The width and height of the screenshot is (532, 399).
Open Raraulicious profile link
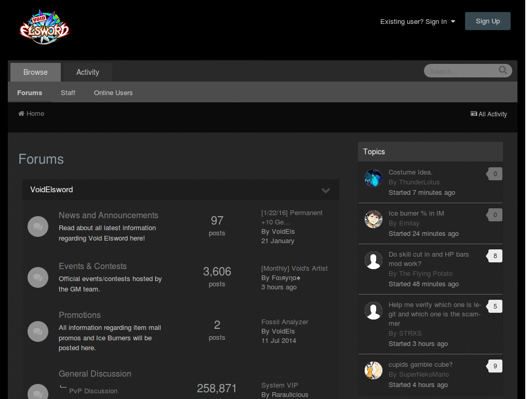[290, 395]
